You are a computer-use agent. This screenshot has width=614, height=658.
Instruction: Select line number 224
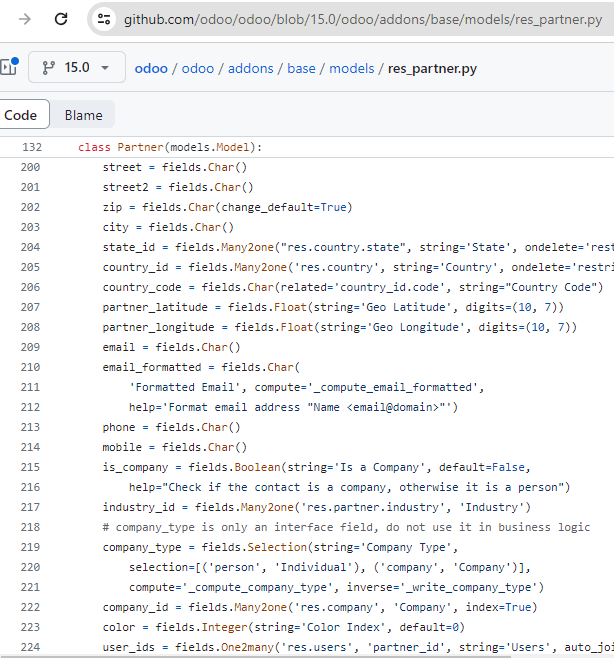pos(30,648)
